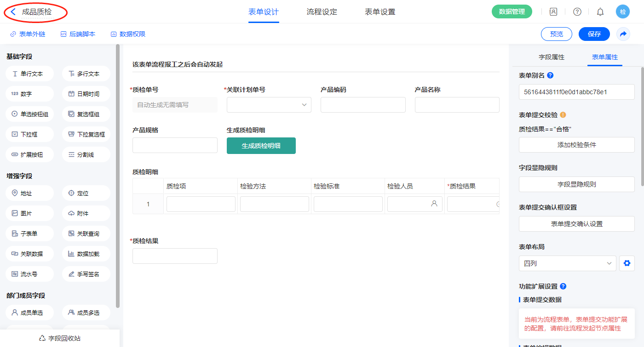
Task: Click the 保存 button
Action: [594, 34]
